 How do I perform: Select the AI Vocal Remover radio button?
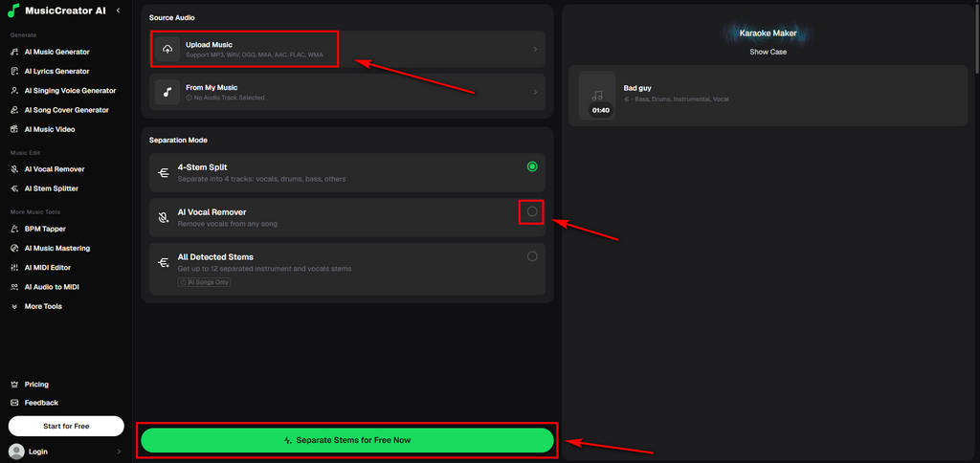pos(532,211)
